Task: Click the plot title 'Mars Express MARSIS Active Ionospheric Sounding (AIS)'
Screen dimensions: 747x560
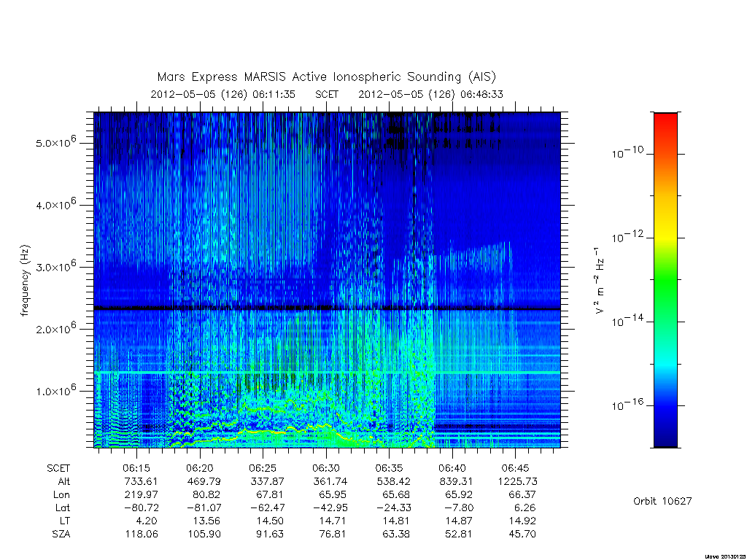Action: coord(327,77)
